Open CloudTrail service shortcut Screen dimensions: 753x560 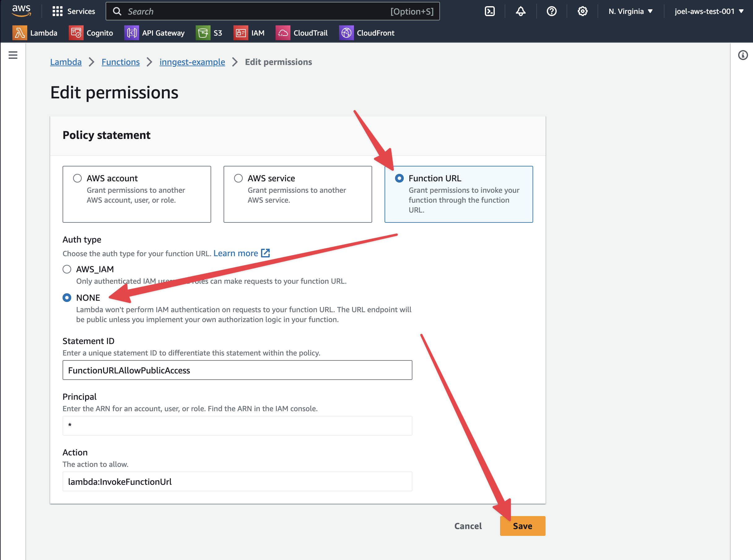(302, 33)
